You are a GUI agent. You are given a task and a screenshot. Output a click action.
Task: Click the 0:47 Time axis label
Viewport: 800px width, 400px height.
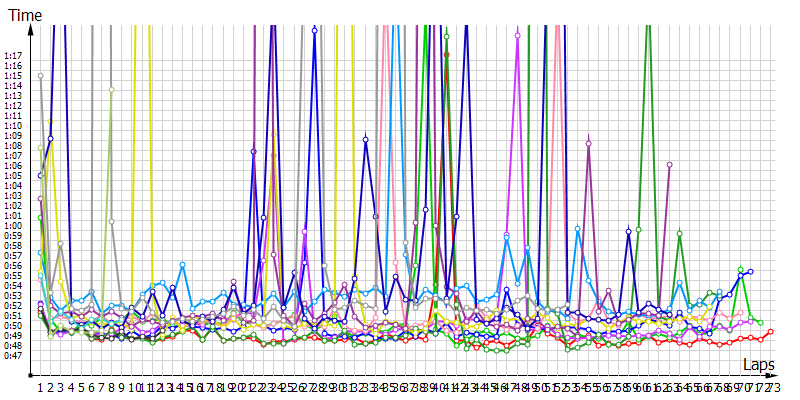click(x=13, y=355)
